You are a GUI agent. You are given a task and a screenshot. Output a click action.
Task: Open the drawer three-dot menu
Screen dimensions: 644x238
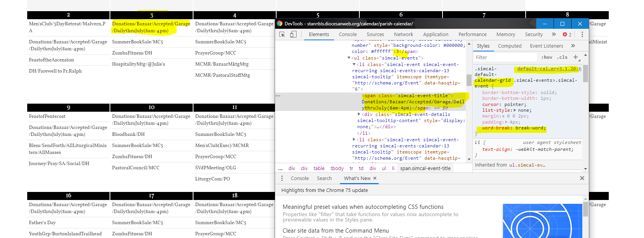pos(282,178)
